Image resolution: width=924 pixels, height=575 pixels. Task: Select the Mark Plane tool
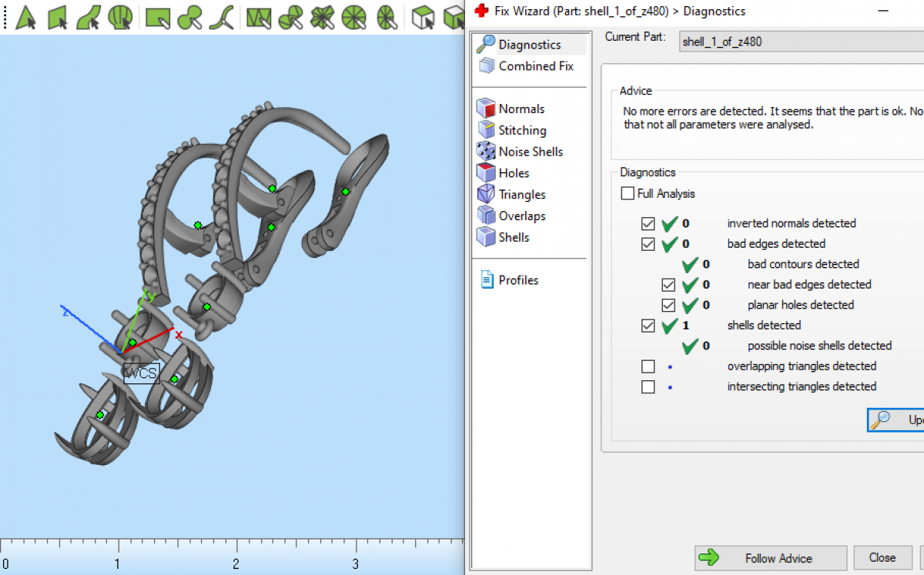[x=58, y=16]
